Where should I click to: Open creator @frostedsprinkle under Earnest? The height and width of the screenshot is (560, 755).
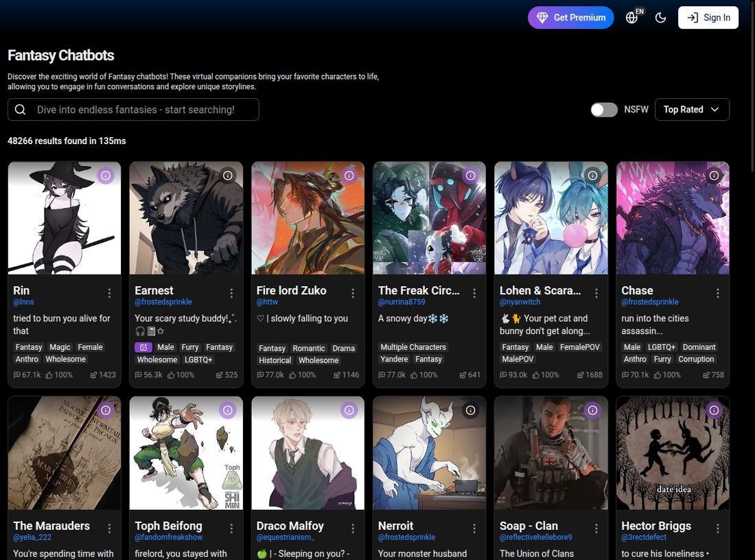click(163, 302)
